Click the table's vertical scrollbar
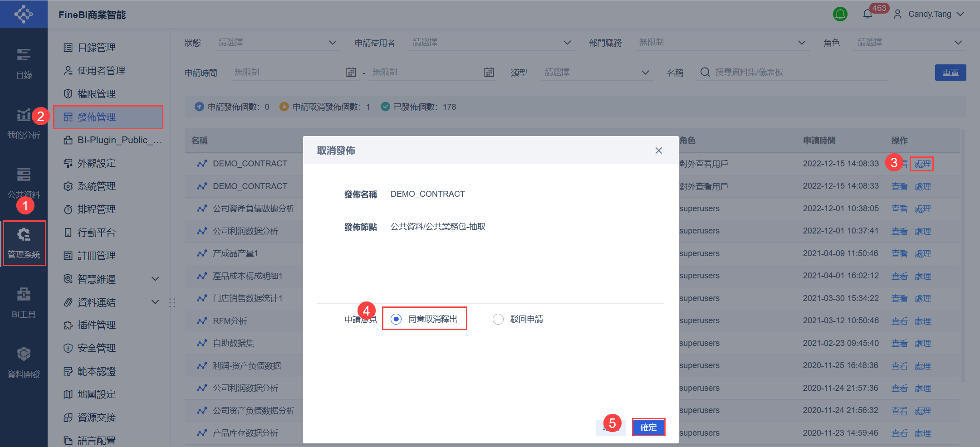The width and height of the screenshot is (980, 447). click(963, 256)
